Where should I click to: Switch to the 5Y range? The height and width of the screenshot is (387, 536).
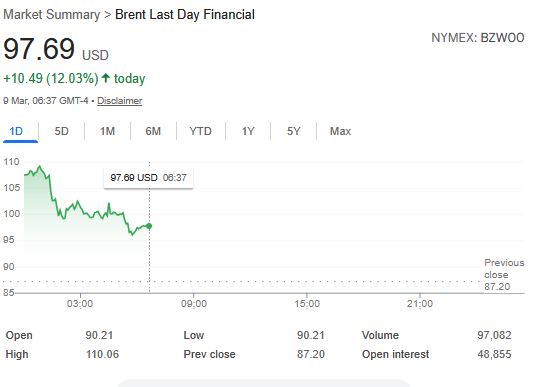(294, 131)
